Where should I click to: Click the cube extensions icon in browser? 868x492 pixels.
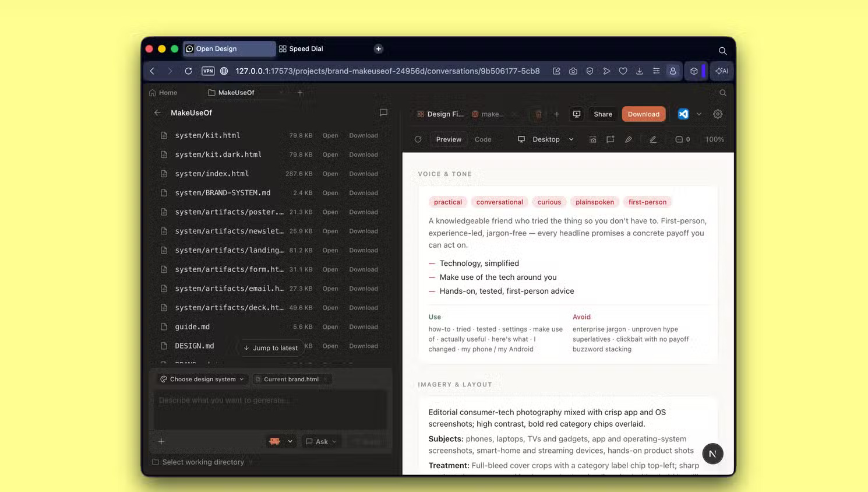tap(694, 71)
